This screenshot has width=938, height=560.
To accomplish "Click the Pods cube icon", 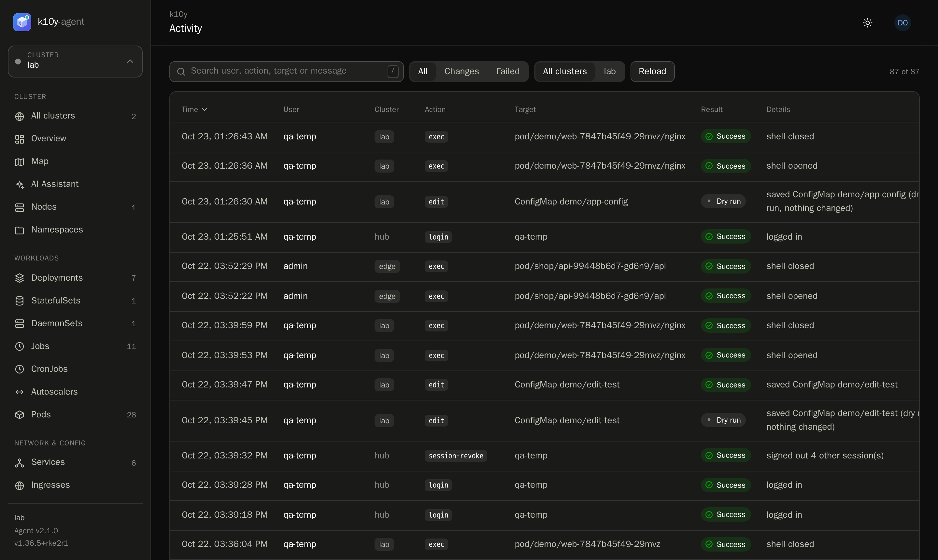I will pos(20,415).
